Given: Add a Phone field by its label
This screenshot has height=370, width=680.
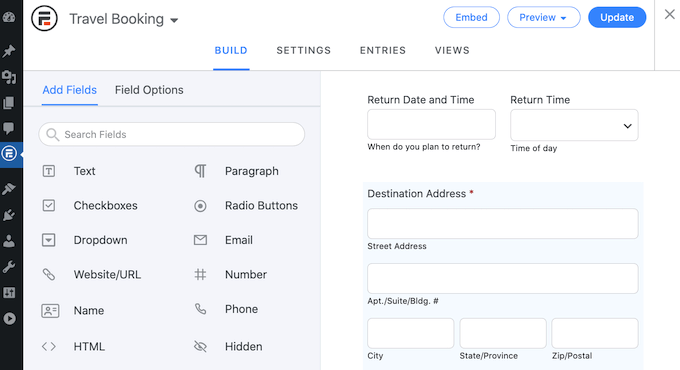Looking at the screenshot, I should click(241, 309).
